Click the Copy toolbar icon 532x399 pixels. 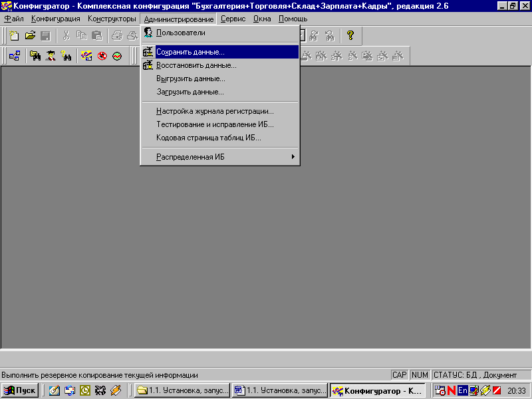81,36
